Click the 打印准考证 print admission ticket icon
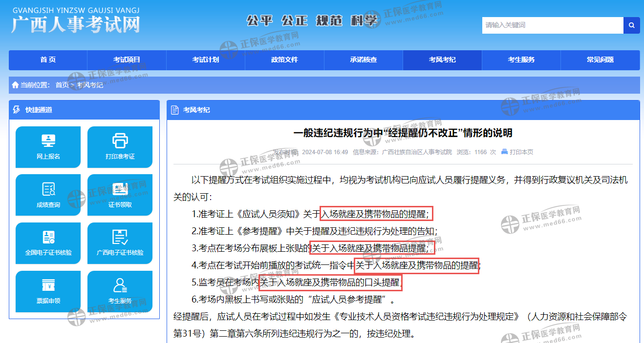This screenshot has height=343, width=644. pyautogui.click(x=120, y=147)
